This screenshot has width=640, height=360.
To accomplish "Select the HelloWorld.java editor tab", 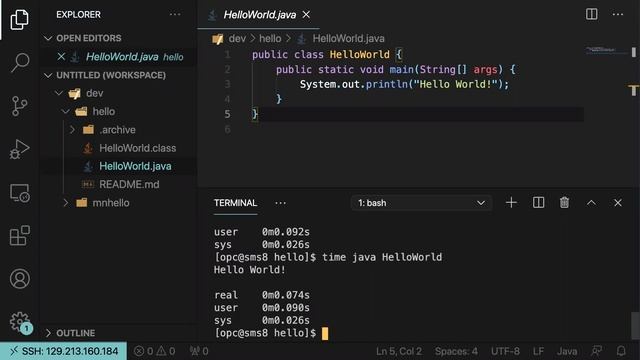I will point(259,15).
